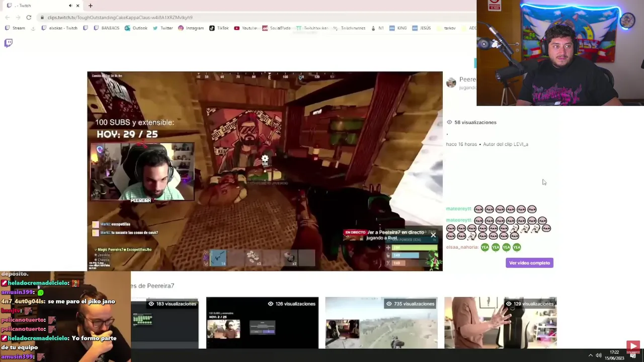Open the Instagram bookmark
The height and width of the screenshot is (362, 644).
[x=191, y=28]
